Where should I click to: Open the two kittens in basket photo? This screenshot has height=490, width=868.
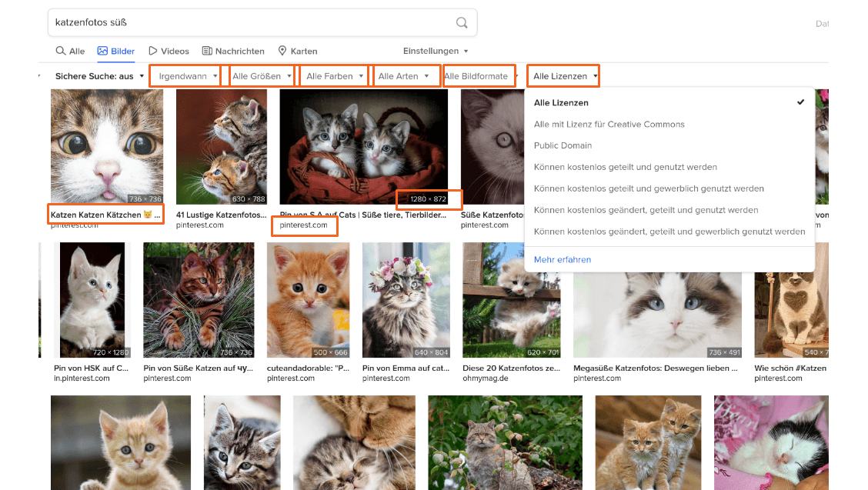363,146
